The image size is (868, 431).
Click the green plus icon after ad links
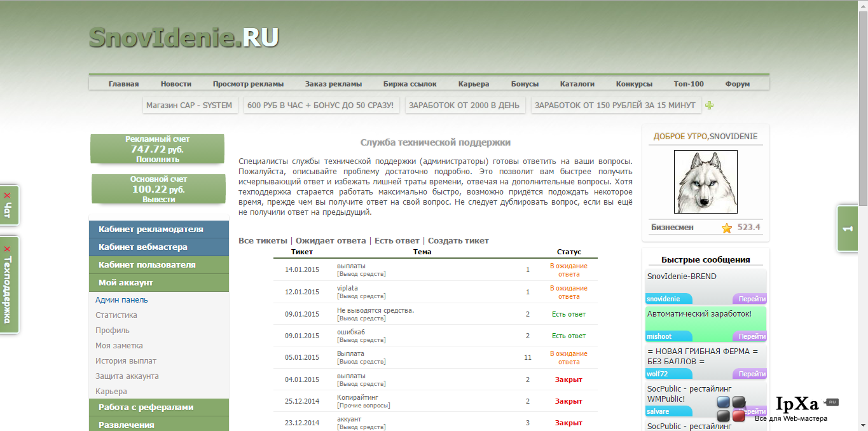pyautogui.click(x=710, y=106)
